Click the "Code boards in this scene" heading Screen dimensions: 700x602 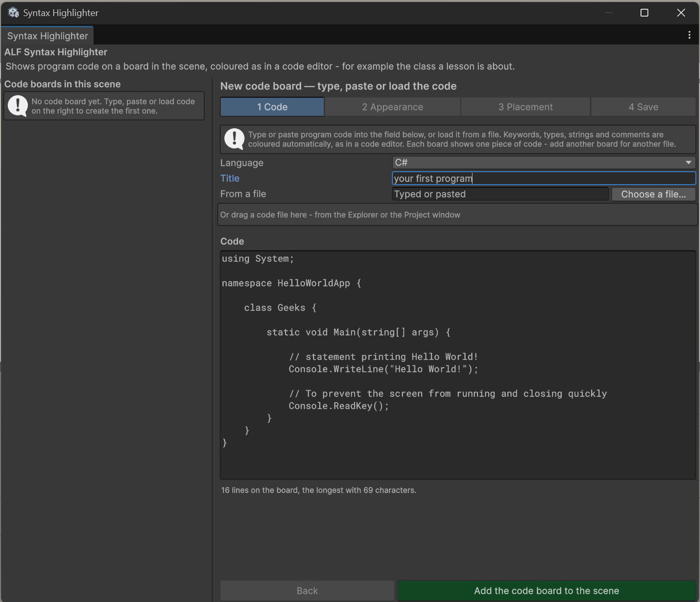pyautogui.click(x=63, y=84)
